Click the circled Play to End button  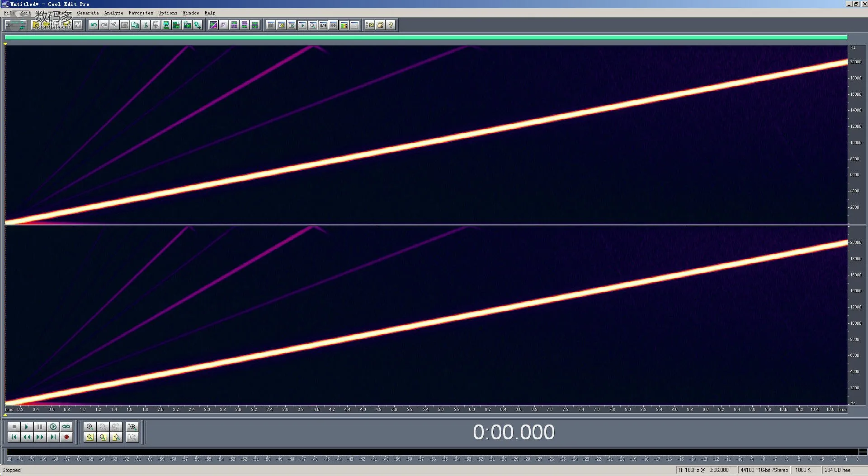[53, 426]
